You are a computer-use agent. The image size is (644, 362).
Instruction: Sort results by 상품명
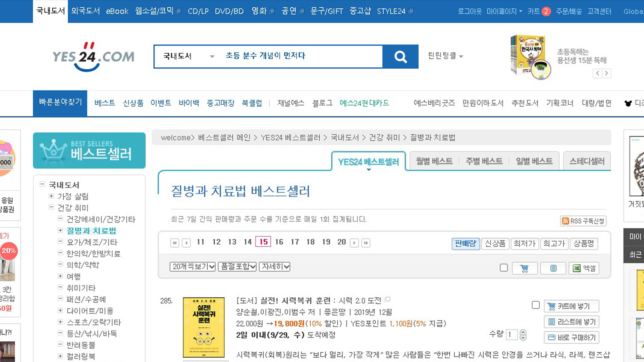pyautogui.click(x=584, y=244)
